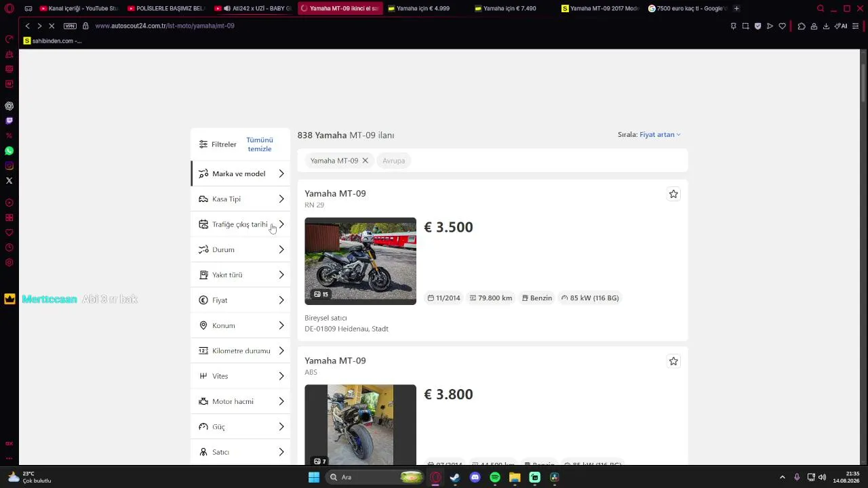Image resolution: width=868 pixels, height=488 pixels.
Task: Switch to the Ati242 x UZİ - BABY tab
Action: point(253,9)
